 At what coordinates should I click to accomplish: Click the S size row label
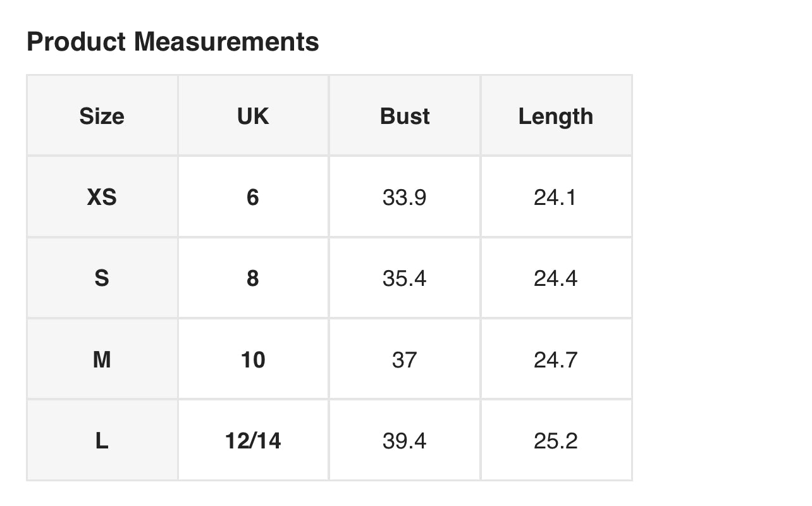(x=102, y=278)
